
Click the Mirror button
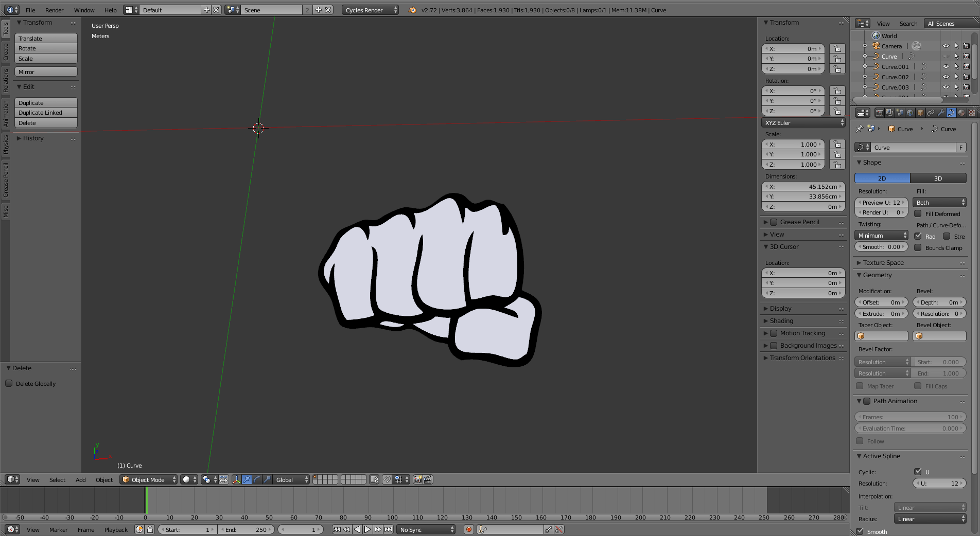point(46,72)
